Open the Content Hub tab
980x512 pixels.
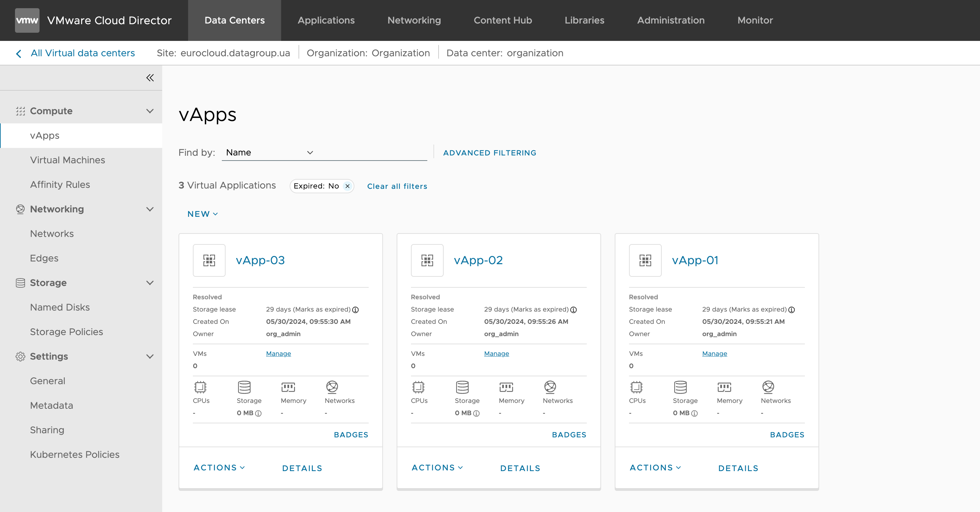(x=503, y=20)
